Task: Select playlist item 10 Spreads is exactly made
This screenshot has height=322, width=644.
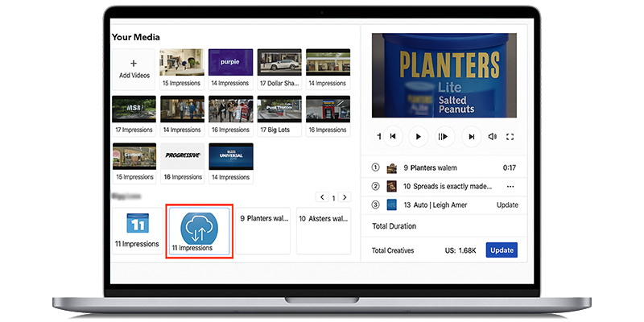Action: pyautogui.click(x=444, y=186)
